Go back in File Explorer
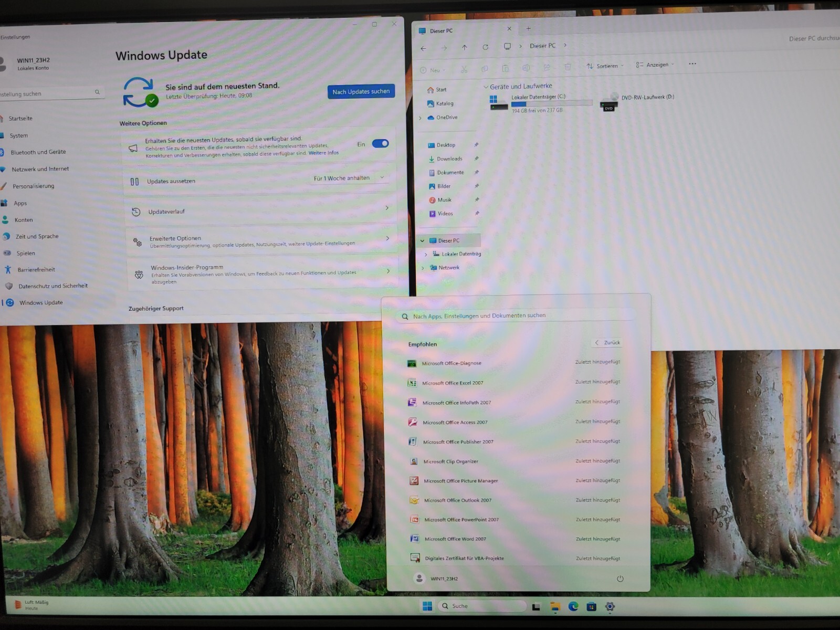Viewport: 840px width, 630px height. pyautogui.click(x=424, y=48)
